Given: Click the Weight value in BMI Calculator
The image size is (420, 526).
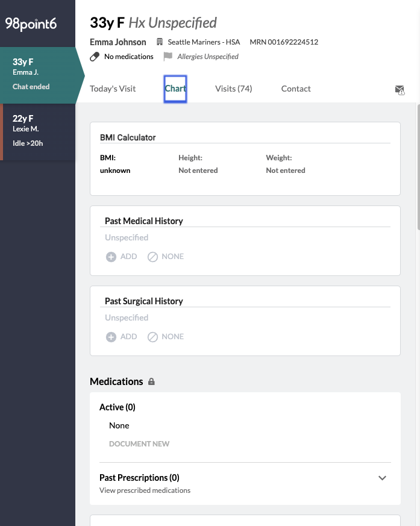Looking at the screenshot, I should [286, 171].
